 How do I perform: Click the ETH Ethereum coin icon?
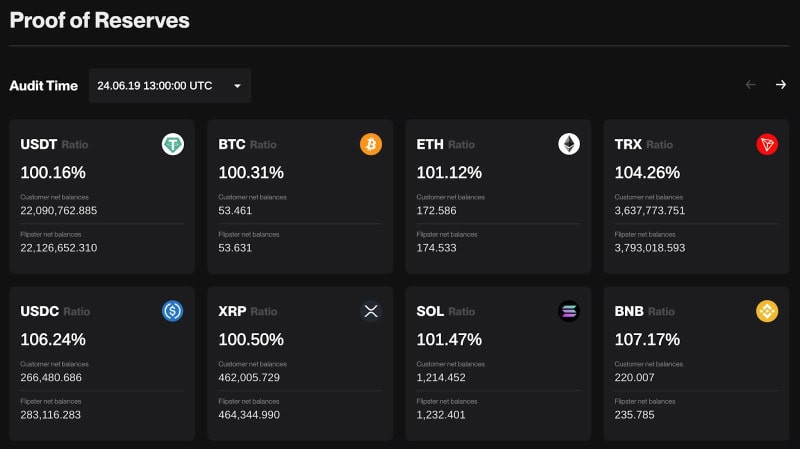[569, 145]
